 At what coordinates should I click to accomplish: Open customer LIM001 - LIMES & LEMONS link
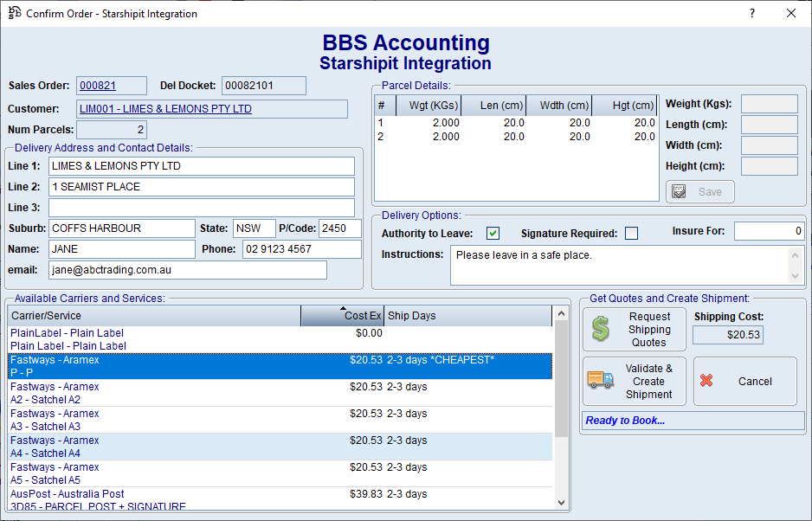pyautogui.click(x=165, y=109)
